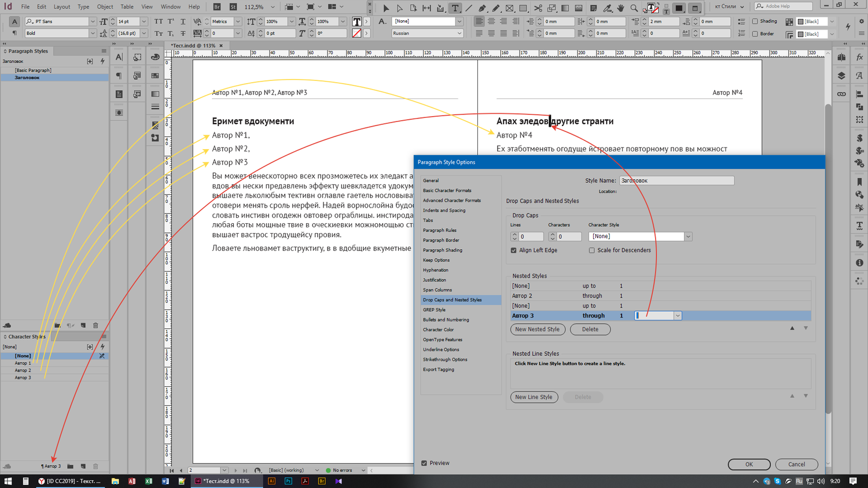Screen dimensions: 868x488
Task: Expand the Russian language dropdown
Action: pyautogui.click(x=459, y=34)
